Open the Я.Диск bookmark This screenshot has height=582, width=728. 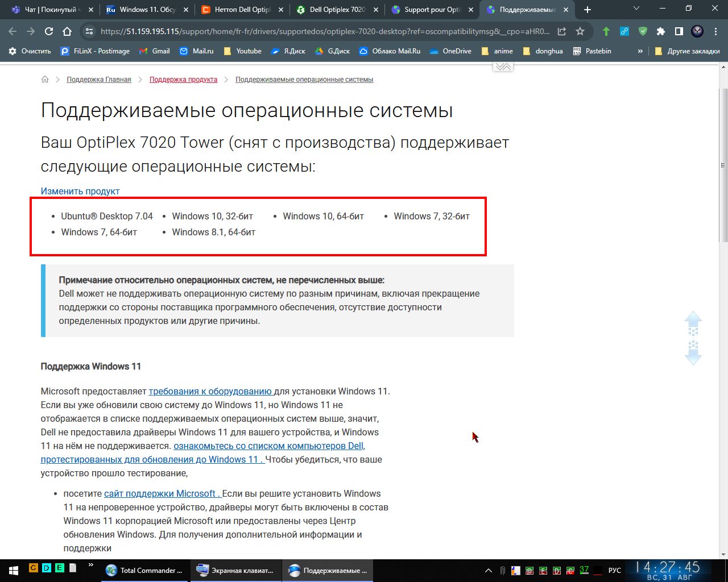coord(288,51)
